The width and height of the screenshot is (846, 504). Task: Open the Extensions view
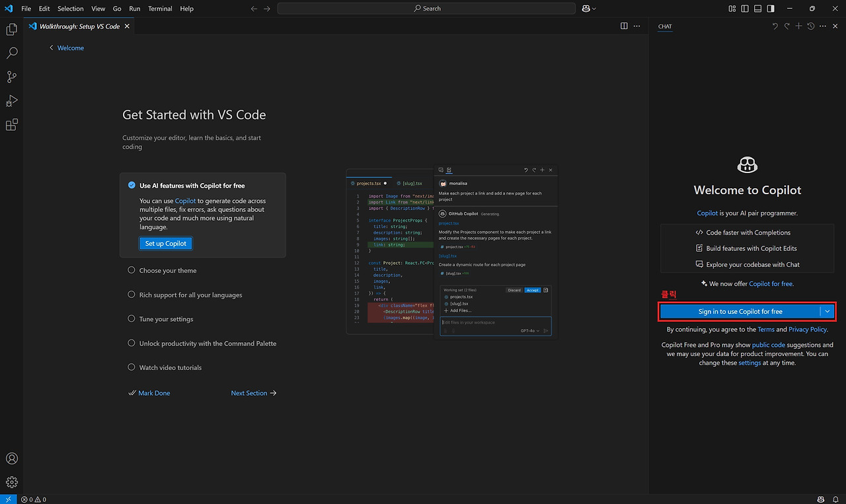(x=11, y=124)
